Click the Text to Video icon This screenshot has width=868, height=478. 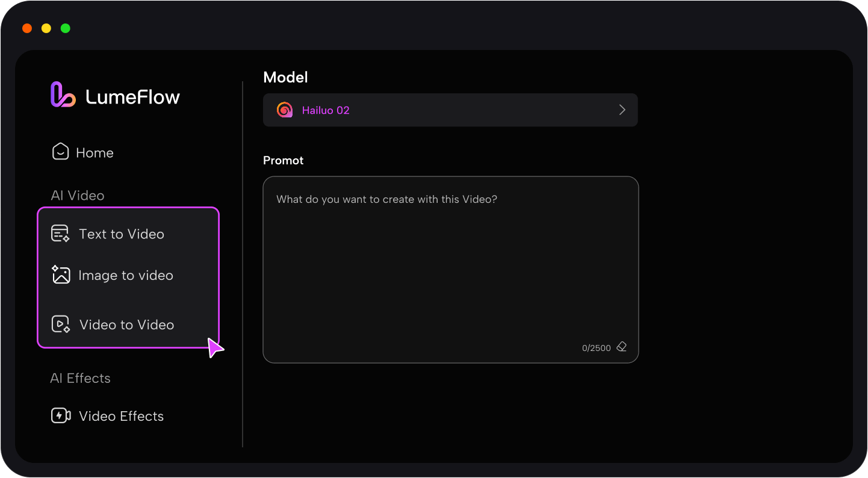(x=60, y=233)
